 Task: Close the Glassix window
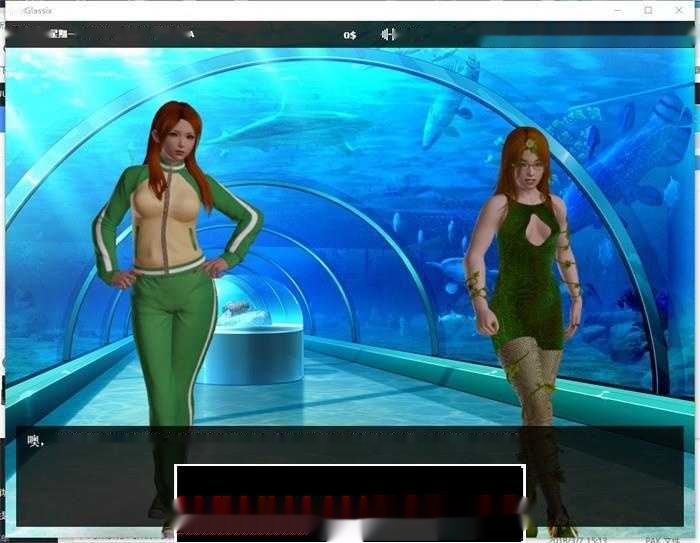pos(682,10)
